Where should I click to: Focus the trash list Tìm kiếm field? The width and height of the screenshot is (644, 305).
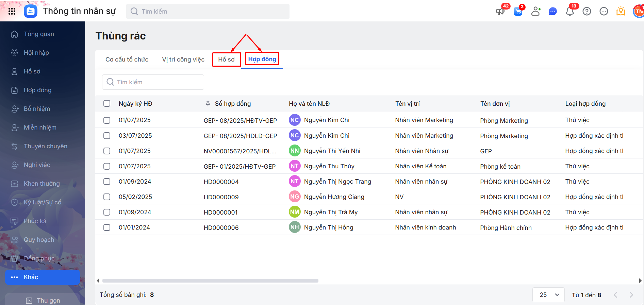[x=153, y=82]
